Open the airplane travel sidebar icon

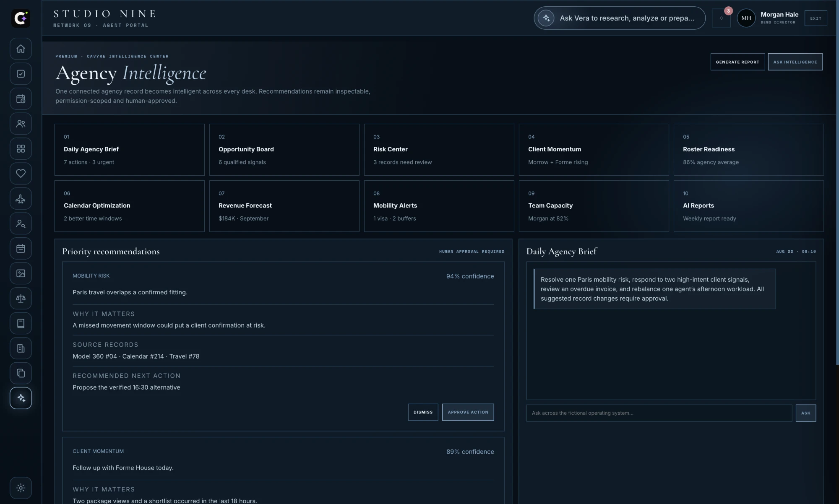[x=21, y=198]
